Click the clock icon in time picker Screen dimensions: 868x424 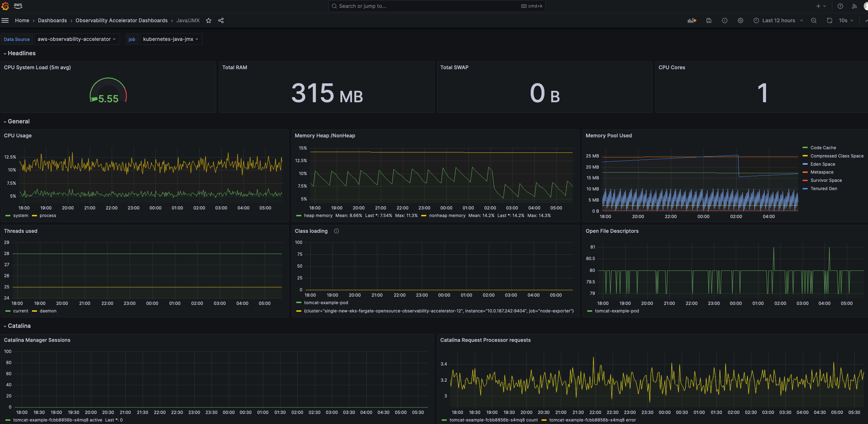pyautogui.click(x=756, y=20)
